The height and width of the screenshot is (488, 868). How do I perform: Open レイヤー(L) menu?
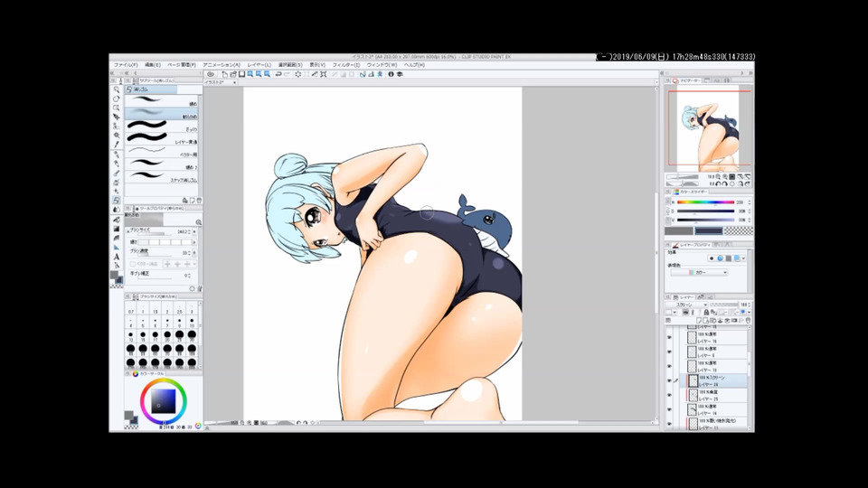click(259, 65)
